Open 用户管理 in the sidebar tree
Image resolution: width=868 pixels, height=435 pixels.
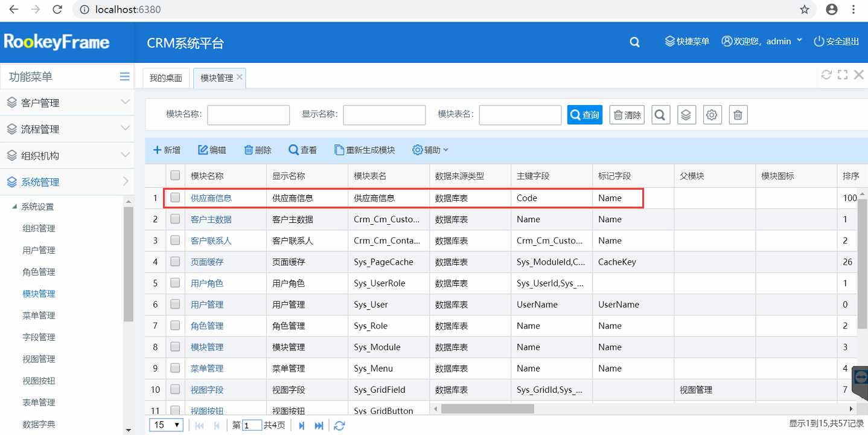(39, 250)
